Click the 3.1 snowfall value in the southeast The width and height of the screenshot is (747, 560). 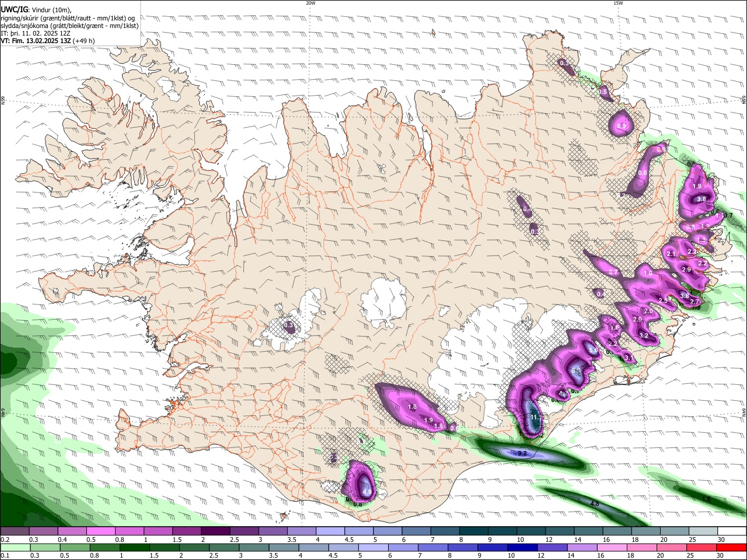pos(629,358)
